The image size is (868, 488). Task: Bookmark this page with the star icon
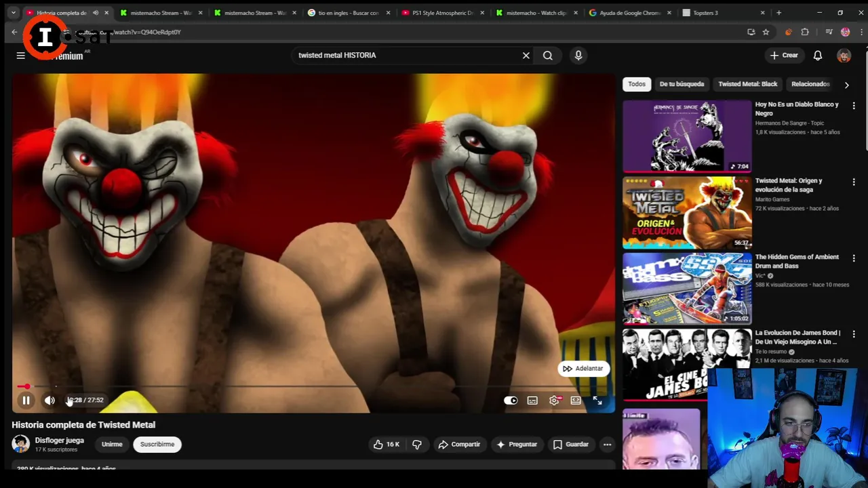(x=766, y=32)
